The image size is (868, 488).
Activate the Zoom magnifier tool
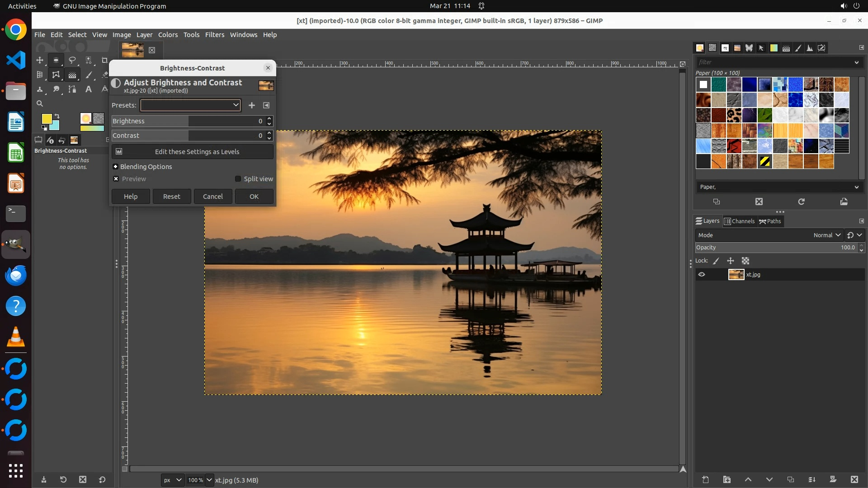tap(40, 104)
